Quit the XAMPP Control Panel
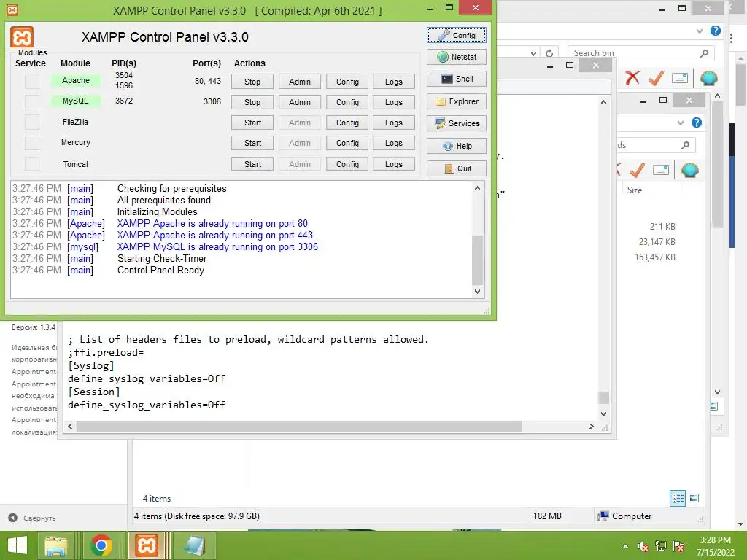This screenshot has width=747, height=560. point(457,168)
